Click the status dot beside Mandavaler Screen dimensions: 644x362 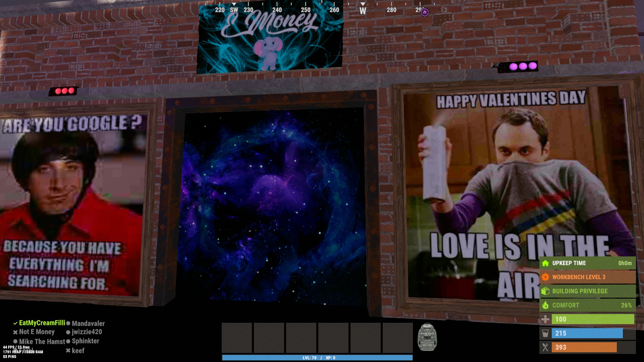[x=68, y=323]
